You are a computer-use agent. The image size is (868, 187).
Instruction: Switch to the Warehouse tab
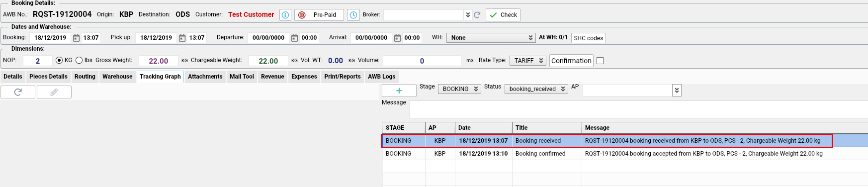point(117,77)
